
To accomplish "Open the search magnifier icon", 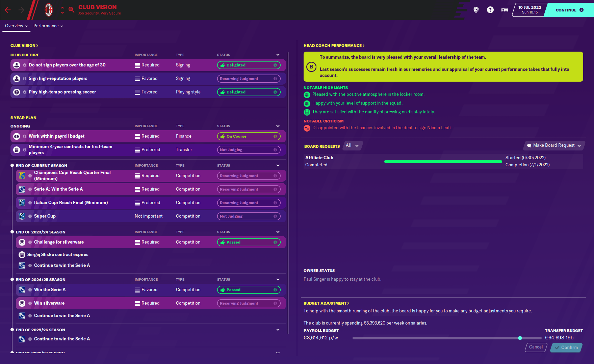I will pos(71,10).
